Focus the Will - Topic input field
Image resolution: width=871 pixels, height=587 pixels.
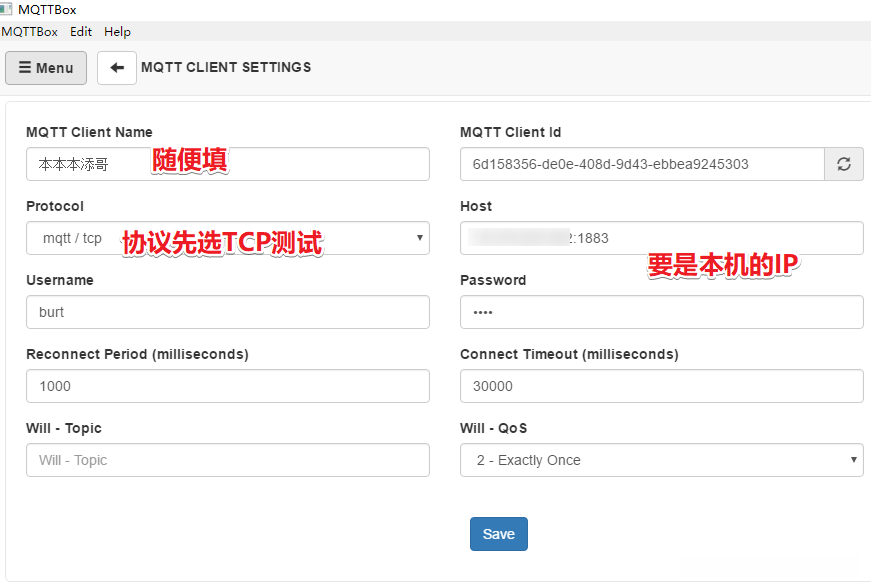(x=228, y=460)
